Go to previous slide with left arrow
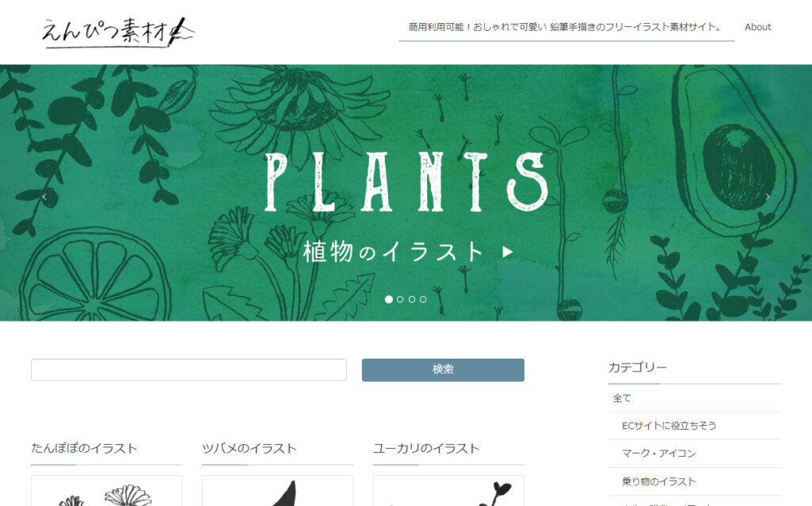Viewport: 812px width, 506px height. click(x=44, y=196)
